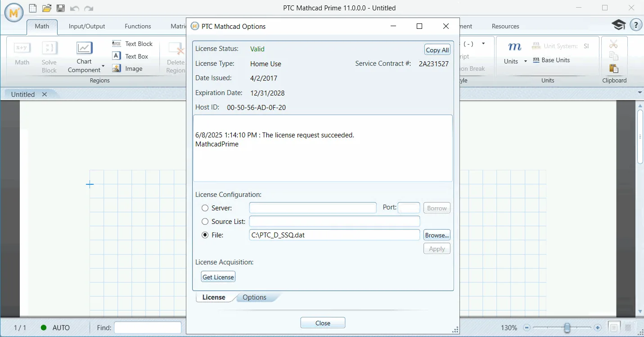Click the Apply button
The width and height of the screenshot is (644, 337).
(x=437, y=249)
